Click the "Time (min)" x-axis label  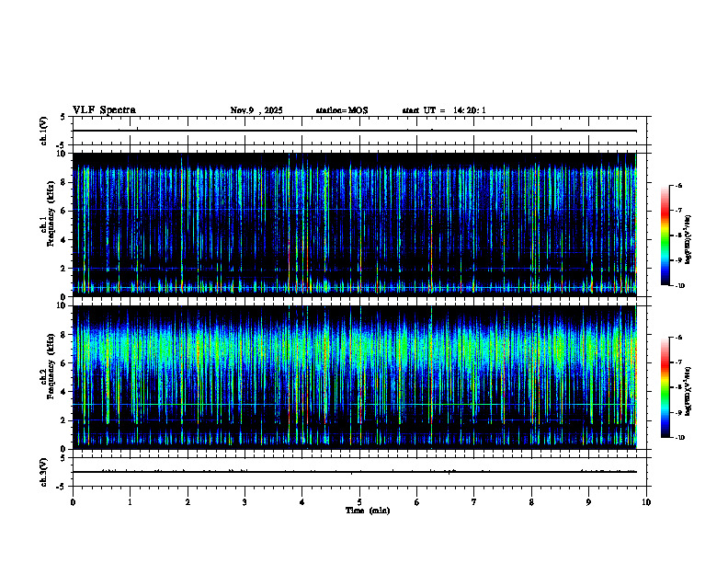(x=368, y=511)
